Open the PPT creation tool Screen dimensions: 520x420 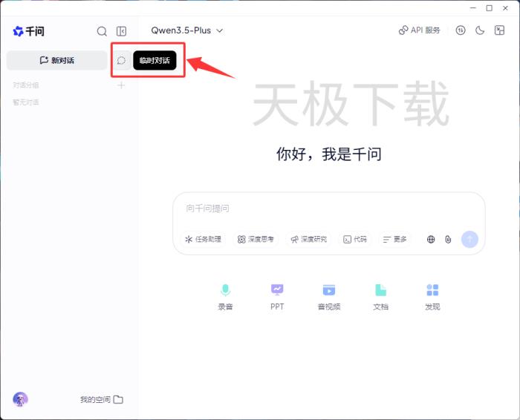click(x=277, y=296)
